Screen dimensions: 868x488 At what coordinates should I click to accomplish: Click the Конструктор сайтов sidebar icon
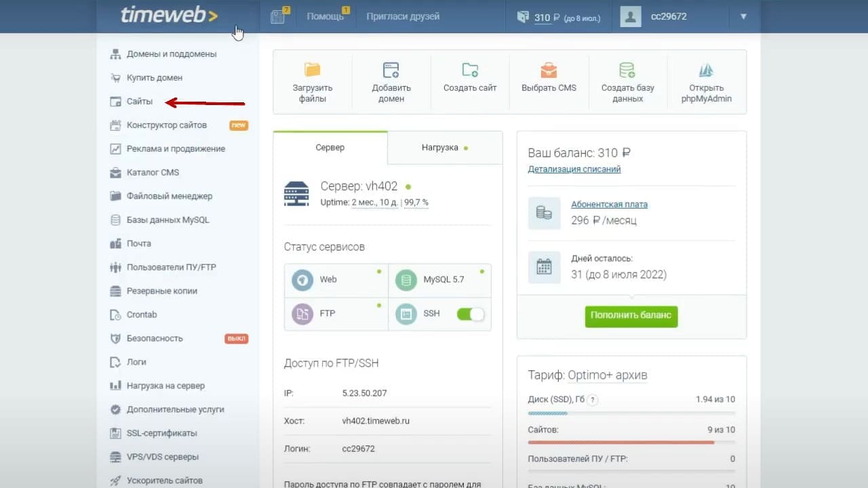click(115, 125)
